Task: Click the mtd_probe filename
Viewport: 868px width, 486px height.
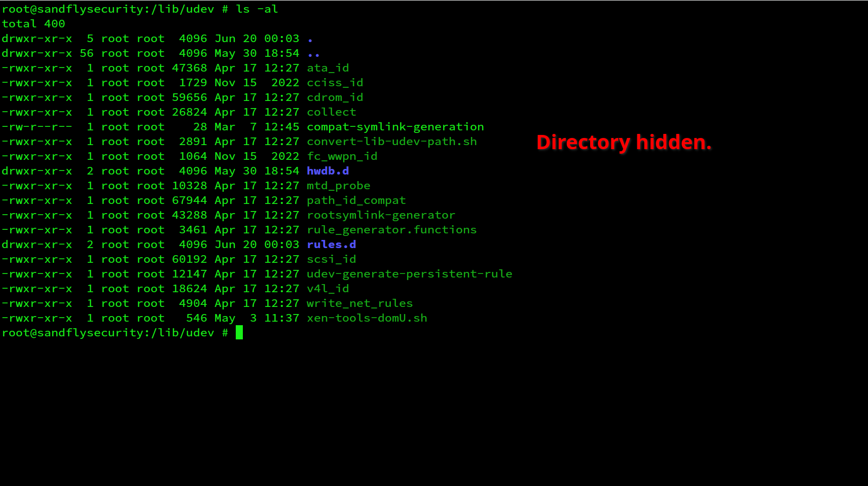Action: 338,186
